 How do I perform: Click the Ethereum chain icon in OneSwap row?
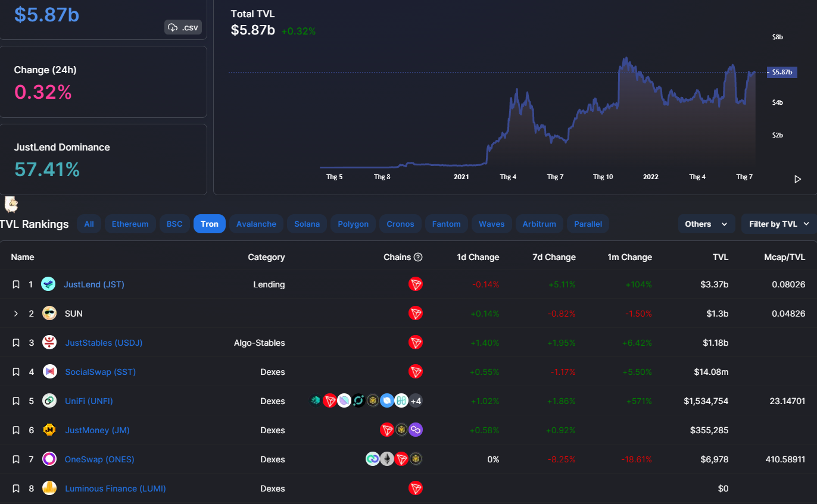pyautogui.click(x=387, y=459)
